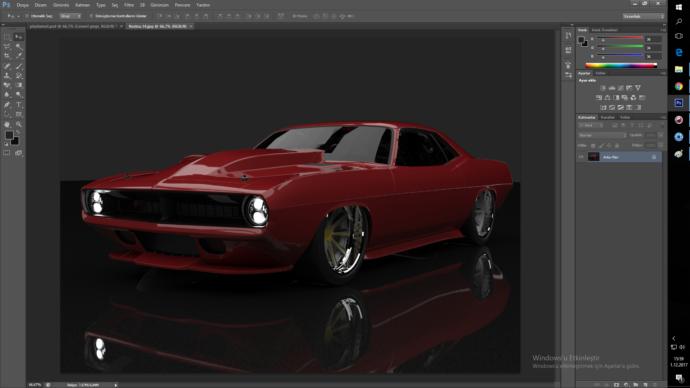This screenshot has height=388, width=690.
Task: Select the Zoom tool
Action: point(18,124)
